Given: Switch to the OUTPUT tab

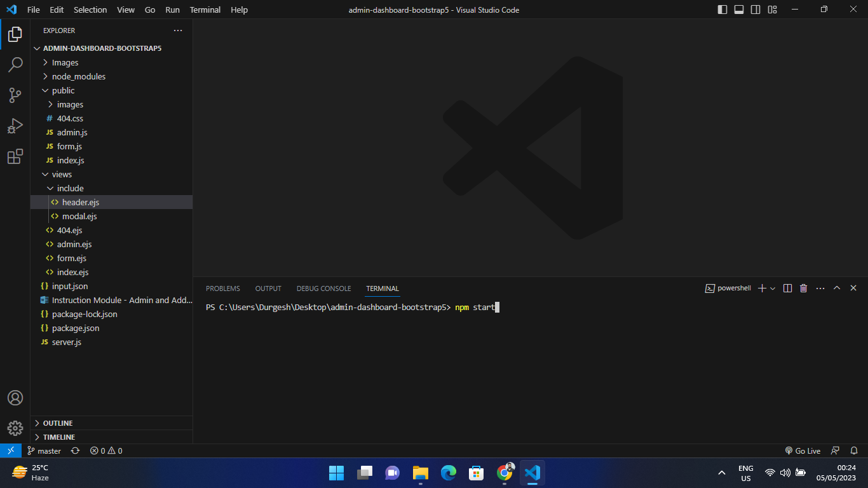Looking at the screenshot, I should [x=268, y=288].
